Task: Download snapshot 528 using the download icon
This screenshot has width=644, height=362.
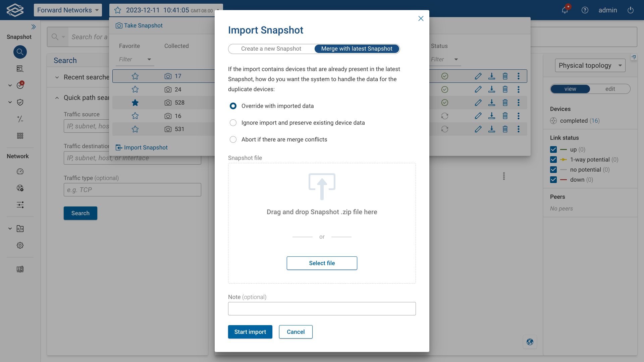Action: click(492, 103)
